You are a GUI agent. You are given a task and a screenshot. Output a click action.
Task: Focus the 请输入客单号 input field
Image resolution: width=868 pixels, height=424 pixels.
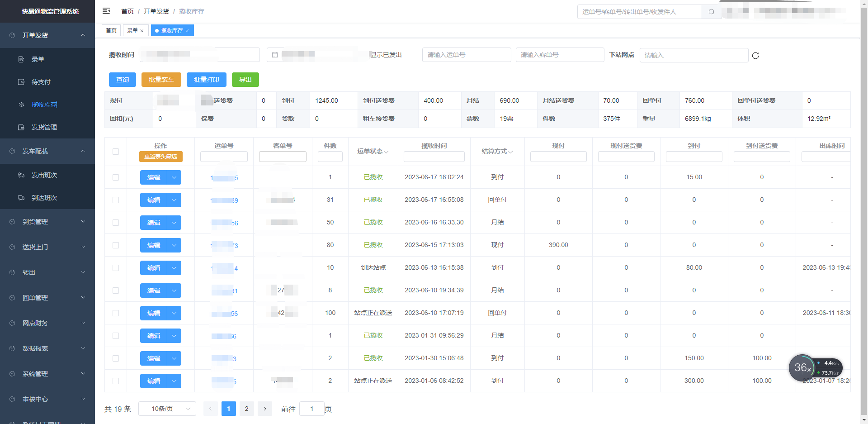[560, 55]
